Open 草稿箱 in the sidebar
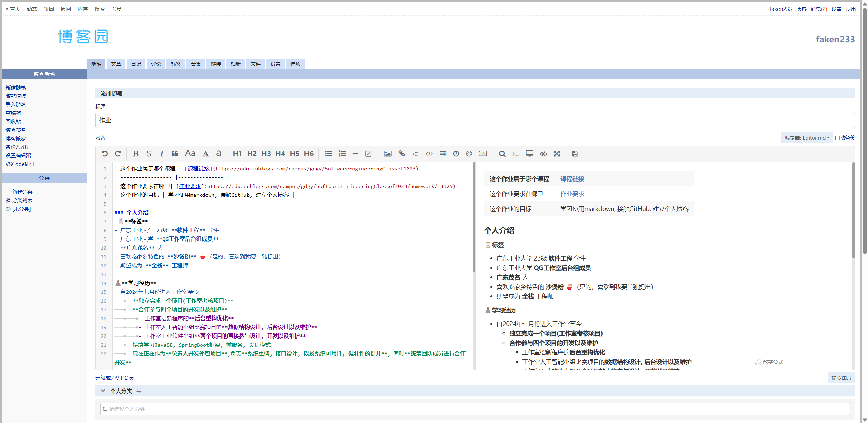 [13, 113]
